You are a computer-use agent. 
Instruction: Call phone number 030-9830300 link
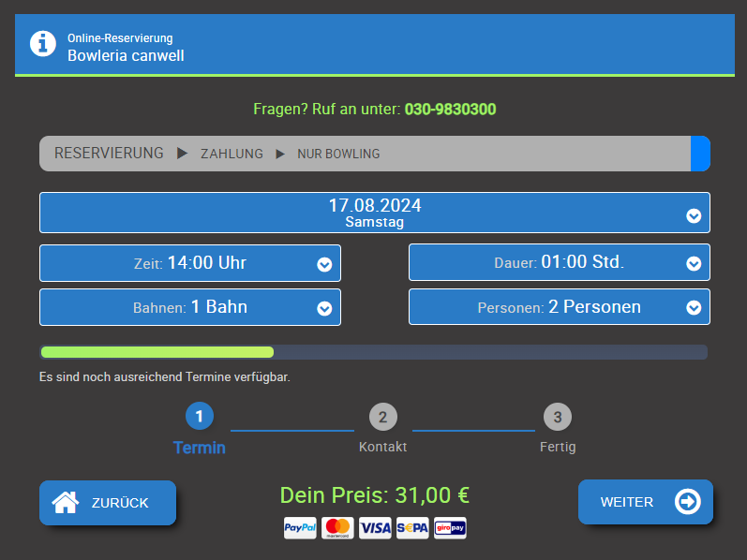click(x=450, y=110)
